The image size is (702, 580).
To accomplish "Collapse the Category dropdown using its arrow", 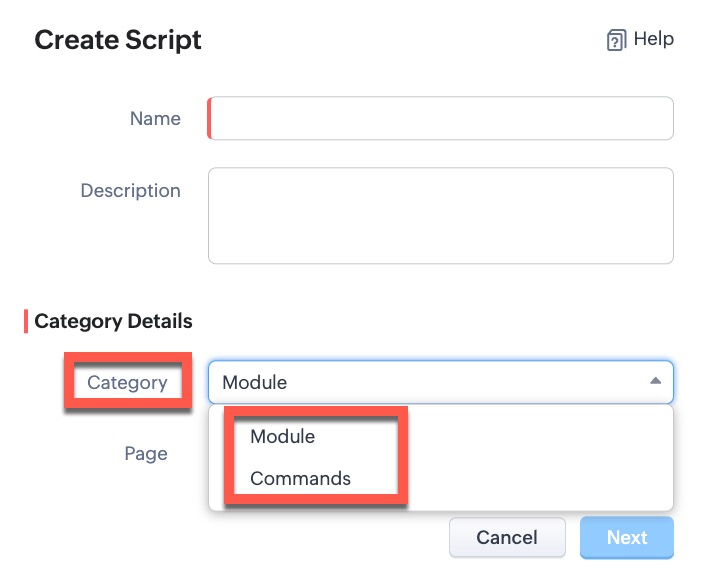I will pos(655,381).
